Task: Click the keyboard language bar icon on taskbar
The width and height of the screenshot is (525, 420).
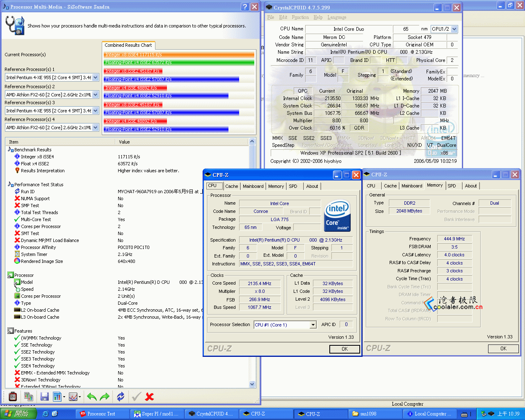Action: [465, 414]
